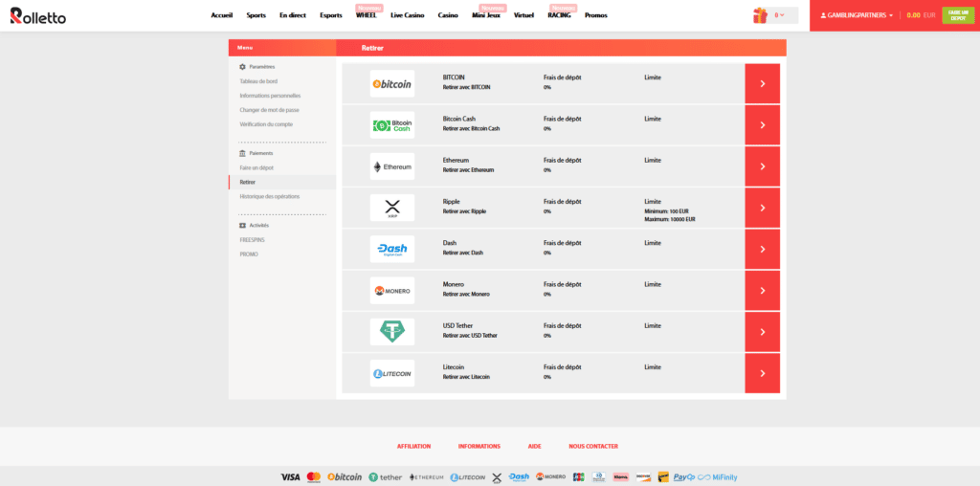Click the Paramètres gear icon
Viewport: 980px width, 486px height.
[x=242, y=67]
